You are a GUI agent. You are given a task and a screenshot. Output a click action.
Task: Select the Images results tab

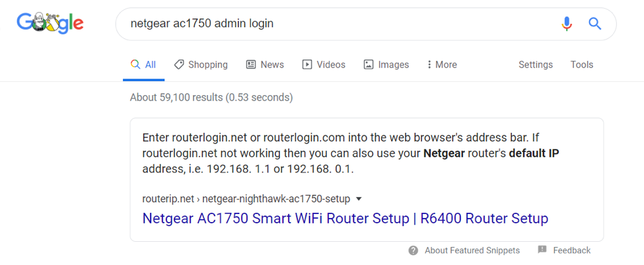pos(386,65)
